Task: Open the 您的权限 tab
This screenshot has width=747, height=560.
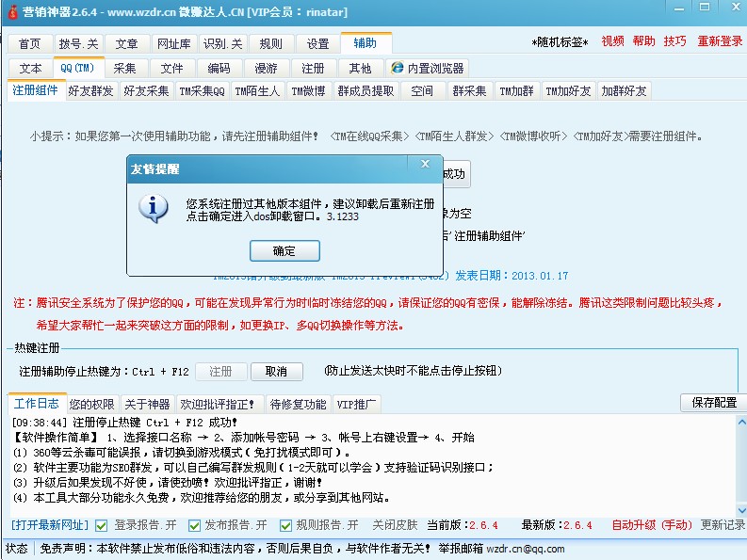Action: pyautogui.click(x=92, y=405)
